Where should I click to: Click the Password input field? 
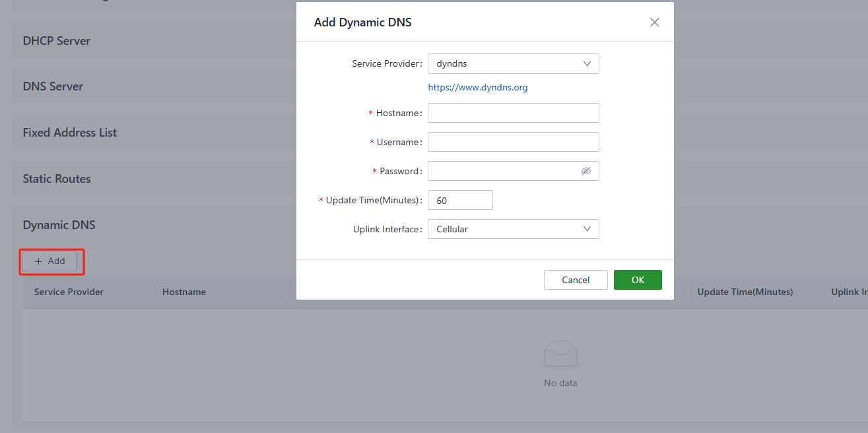click(x=503, y=171)
